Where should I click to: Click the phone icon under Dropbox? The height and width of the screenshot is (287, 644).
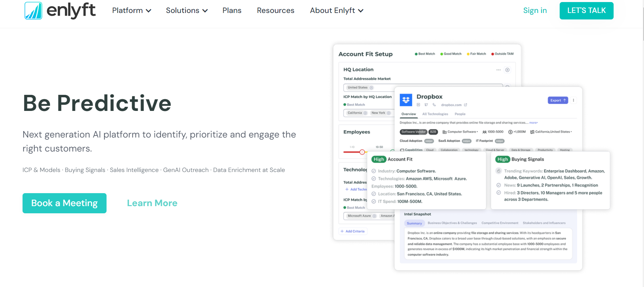pyautogui.click(x=434, y=105)
